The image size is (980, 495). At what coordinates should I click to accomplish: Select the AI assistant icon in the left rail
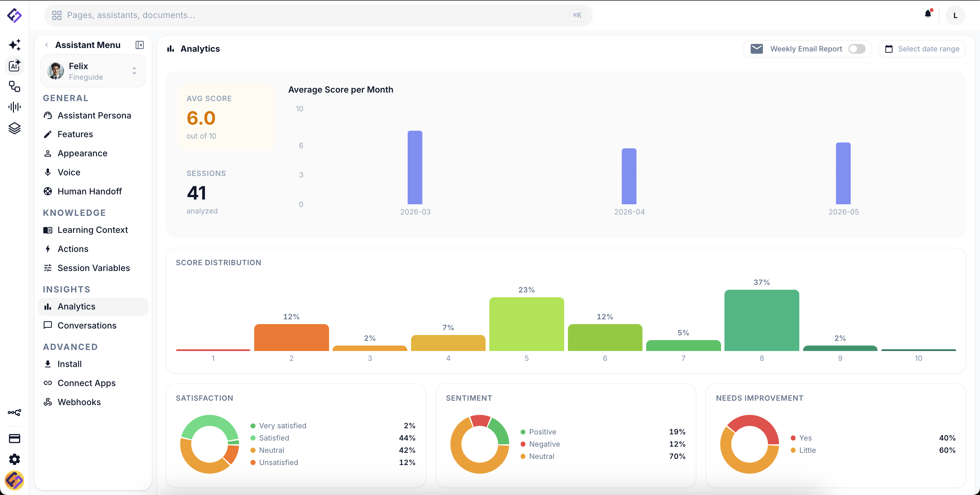14,66
